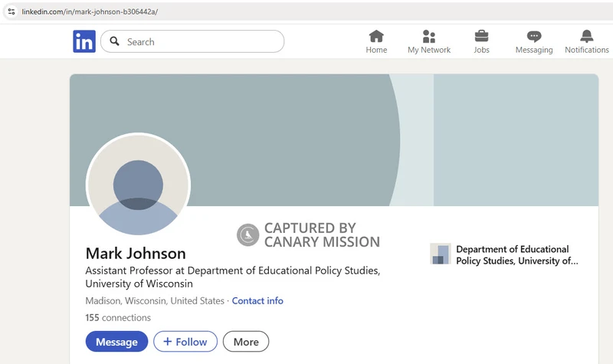Click the Department of Educational Policy Studies logo

[x=440, y=254]
